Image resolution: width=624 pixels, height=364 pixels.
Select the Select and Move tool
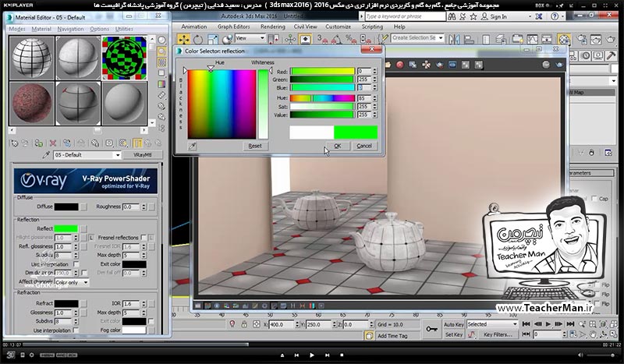[x=183, y=39]
